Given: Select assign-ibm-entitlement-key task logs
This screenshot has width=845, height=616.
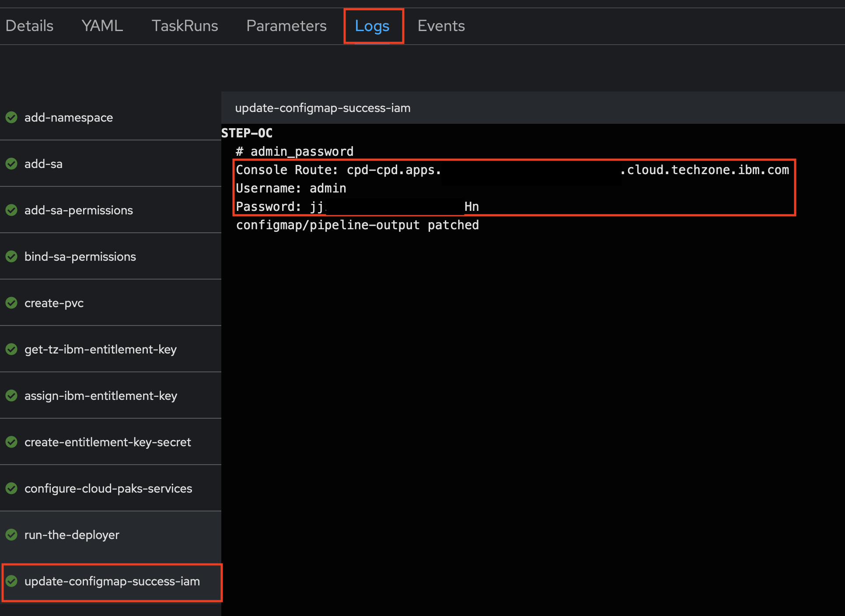Looking at the screenshot, I should click(x=101, y=395).
